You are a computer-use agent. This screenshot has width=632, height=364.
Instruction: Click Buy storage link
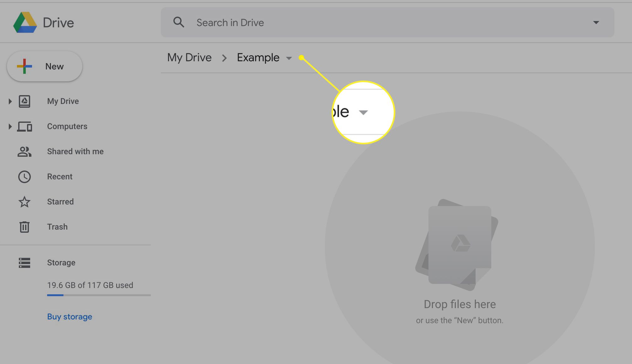click(69, 316)
